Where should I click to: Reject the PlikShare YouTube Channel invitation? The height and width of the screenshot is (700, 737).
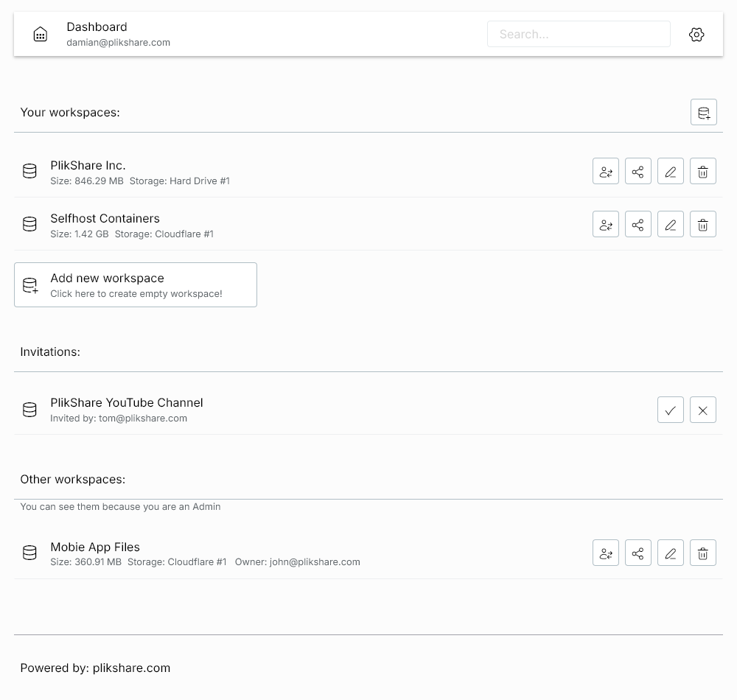click(x=702, y=410)
